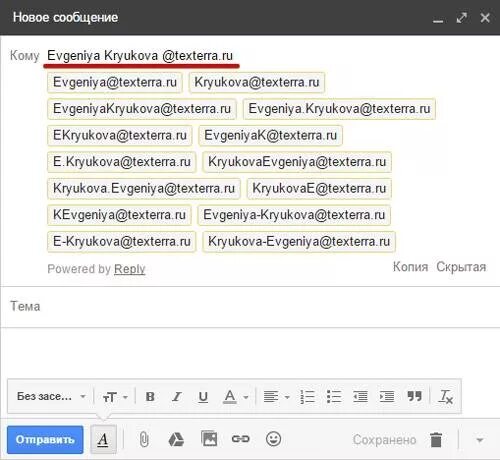
Task: Select suggestion Evgeniya-Kryukova@texterra.ru
Action: [x=294, y=215]
